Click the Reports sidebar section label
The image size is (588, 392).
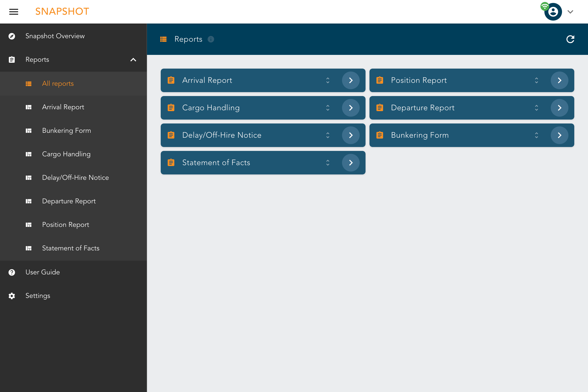(x=37, y=60)
